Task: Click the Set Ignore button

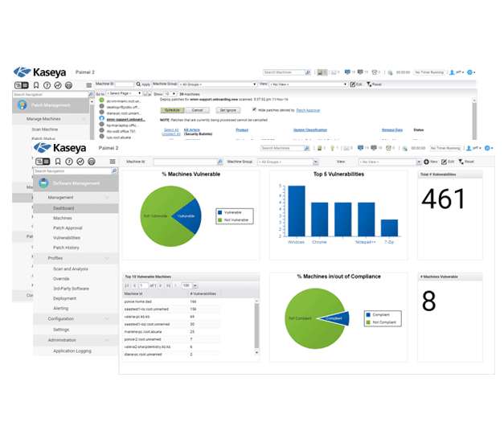Action: coord(228,109)
